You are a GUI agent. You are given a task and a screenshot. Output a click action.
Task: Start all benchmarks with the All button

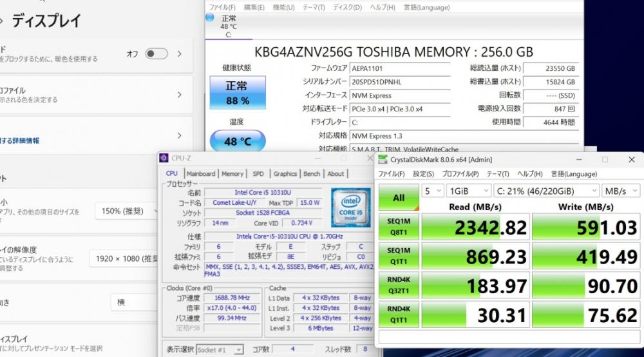click(399, 198)
